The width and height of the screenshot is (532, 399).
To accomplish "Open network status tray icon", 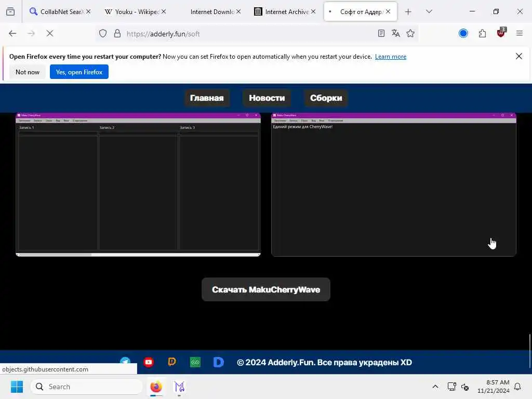I will pyautogui.click(x=451, y=387).
